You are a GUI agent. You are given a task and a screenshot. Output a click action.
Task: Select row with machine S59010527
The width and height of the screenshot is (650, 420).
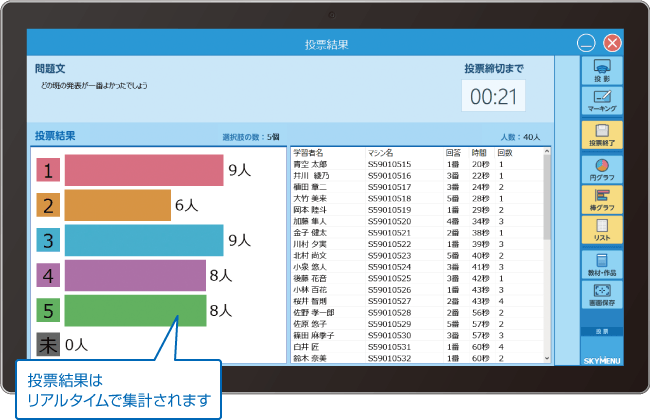pos(417,301)
